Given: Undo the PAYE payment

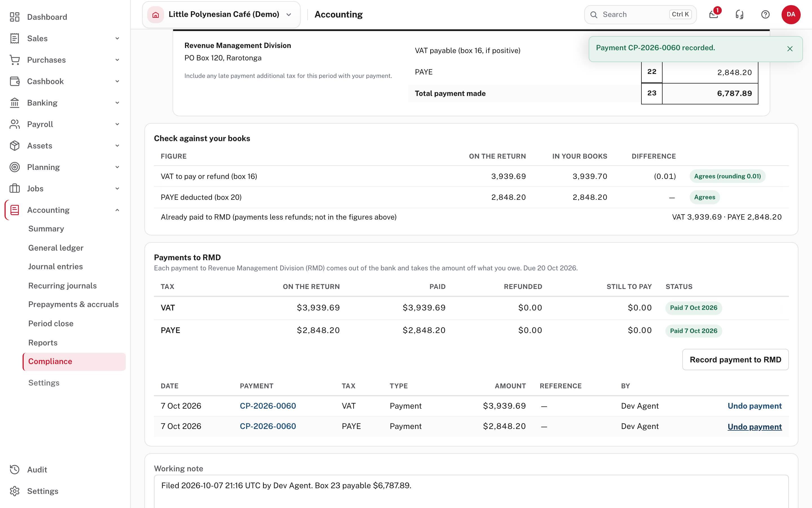Looking at the screenshot, I should tap(754, 427).
